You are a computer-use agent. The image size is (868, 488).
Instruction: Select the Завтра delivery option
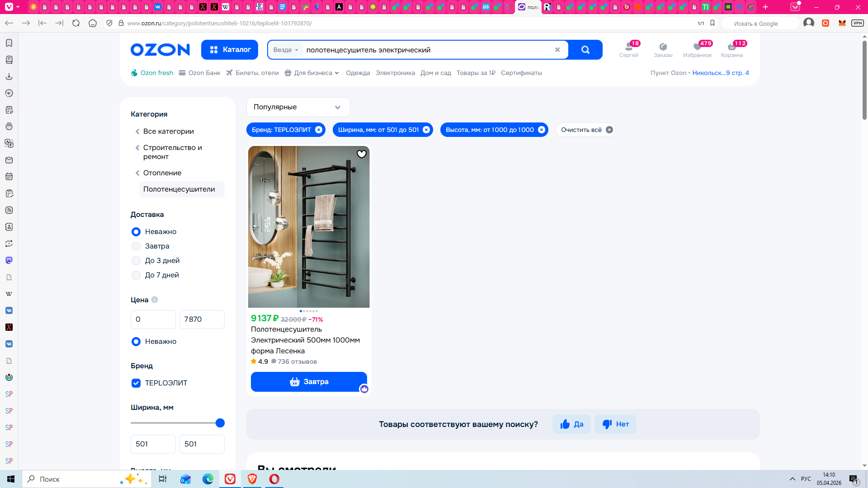pyautogui.click(x=136, y=246)
